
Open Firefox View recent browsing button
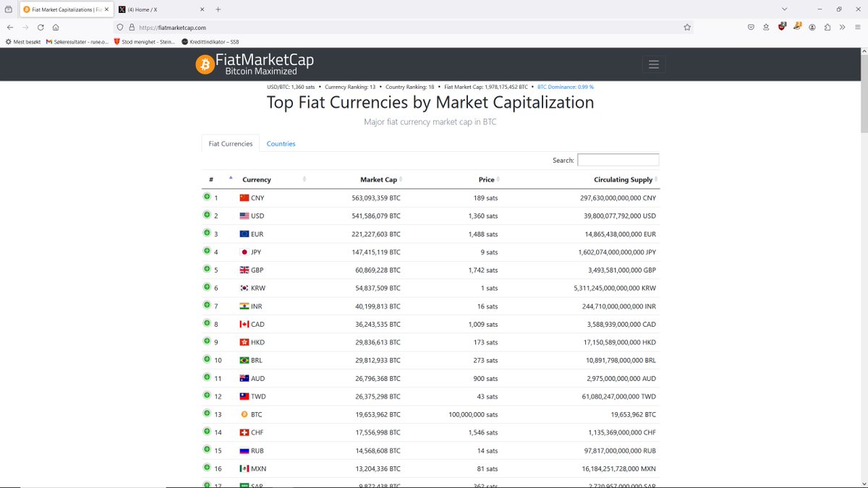point(9,9)
